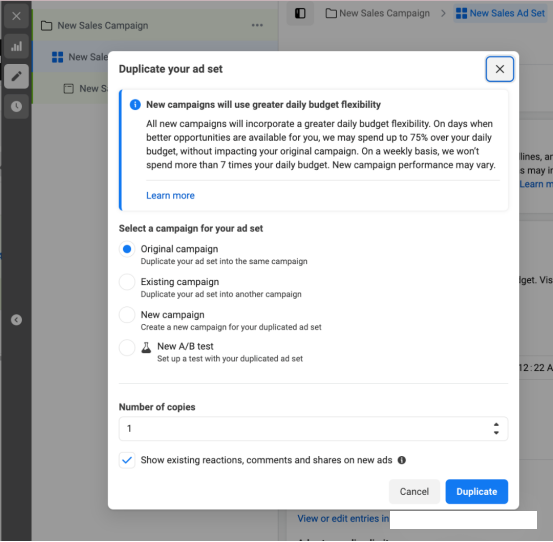Click the Learn more link behind the dialog
This screenshot has height=542, width=553.
536,184
